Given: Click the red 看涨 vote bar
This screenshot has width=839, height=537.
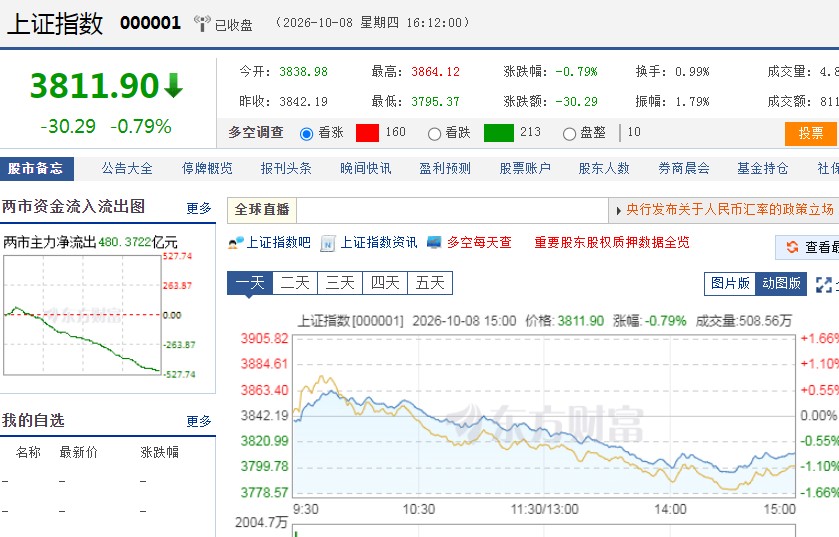Looking at the screenshot, I should click(367, 133).
